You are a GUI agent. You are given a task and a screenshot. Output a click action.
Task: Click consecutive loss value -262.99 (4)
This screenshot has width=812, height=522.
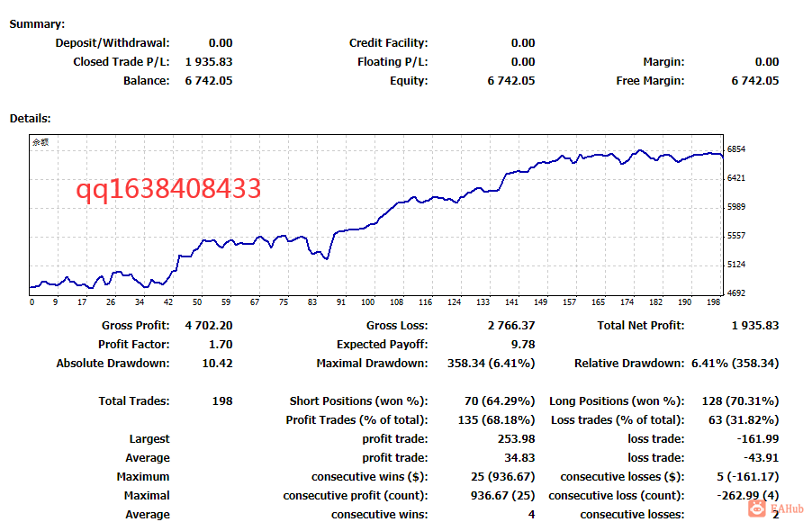tap(748, 496)
